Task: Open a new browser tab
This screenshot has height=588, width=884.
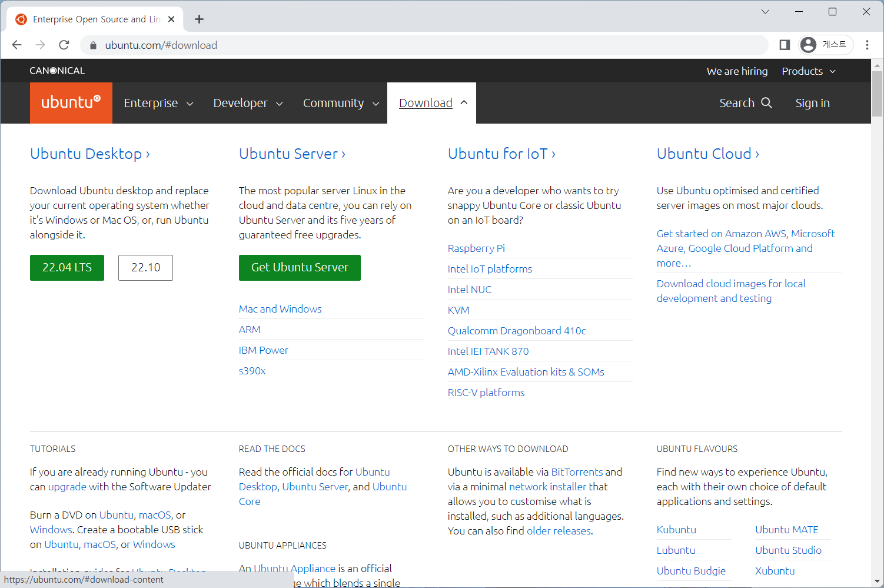Action: click(199, 19)
